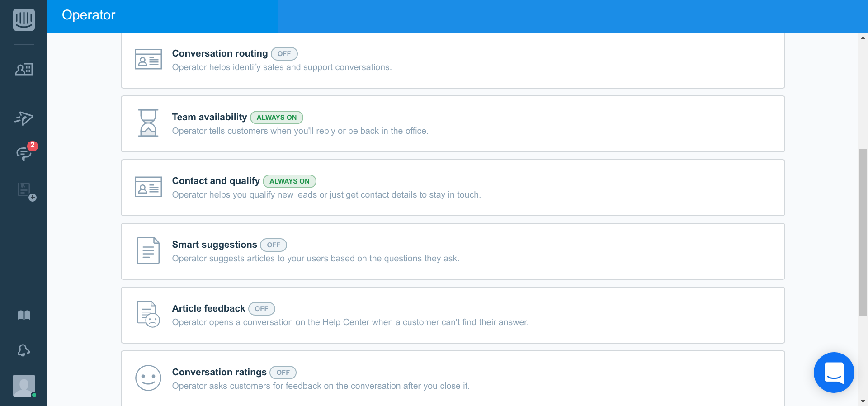Click the red unread count badge showing 2
This screenshot has width=868, height=406.
[x=32, y=146]
